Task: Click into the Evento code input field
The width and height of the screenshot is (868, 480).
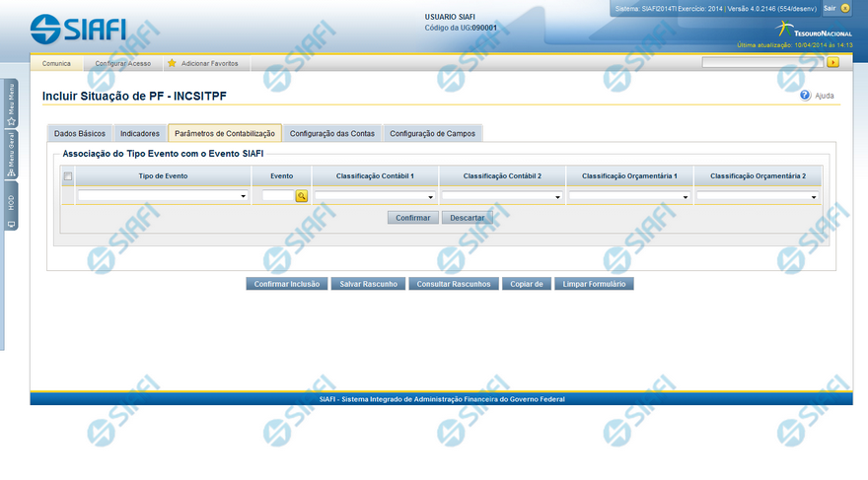Action: (278, 196)
